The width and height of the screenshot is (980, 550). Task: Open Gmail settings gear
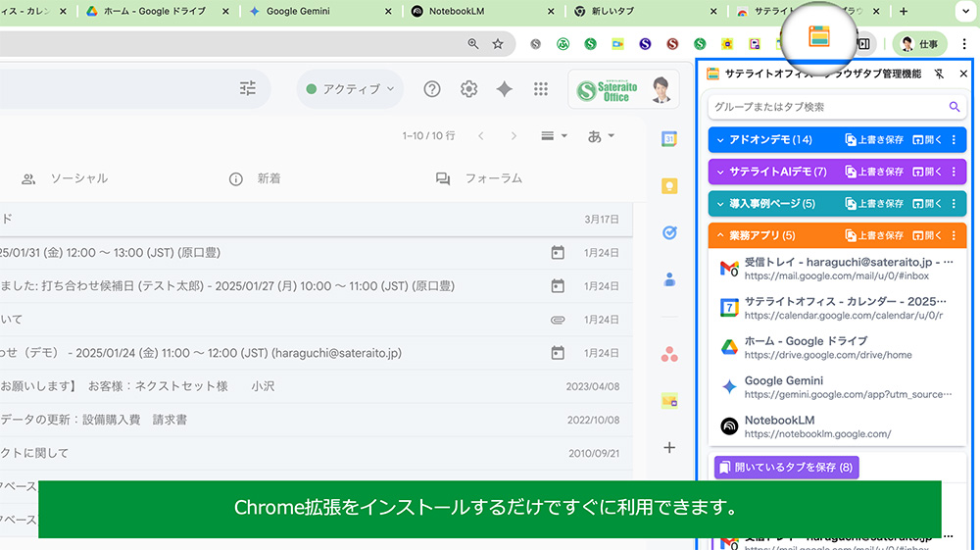tap(468, 89)
